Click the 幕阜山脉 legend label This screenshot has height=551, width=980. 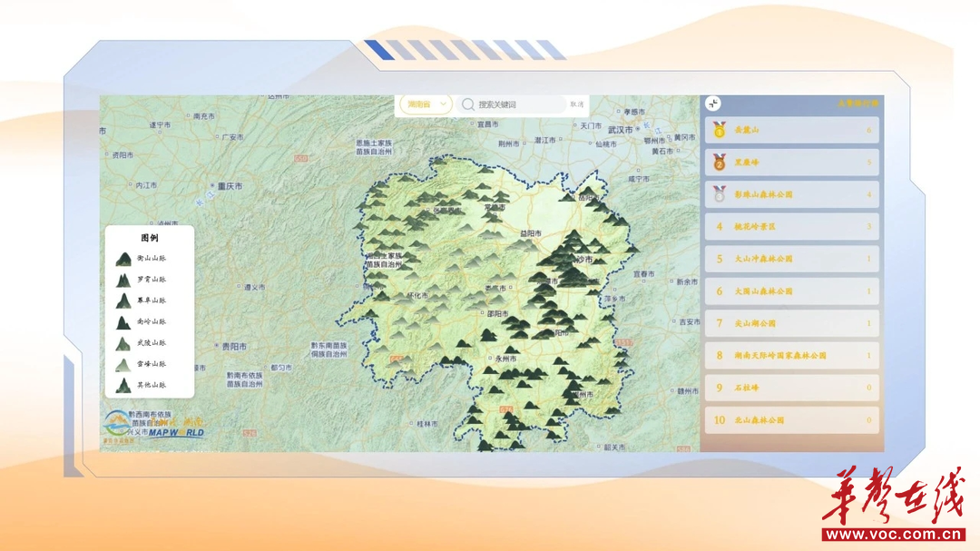(152, 300)
